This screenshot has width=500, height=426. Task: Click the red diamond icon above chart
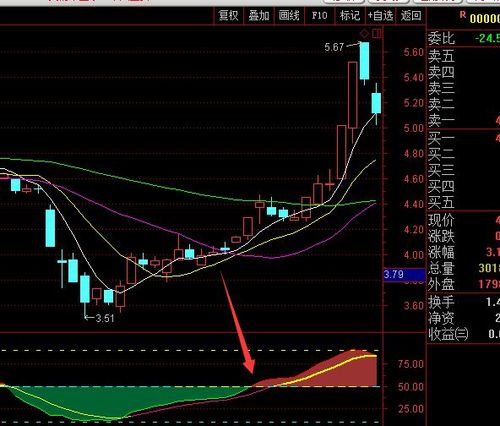click(x=365, y=33)
